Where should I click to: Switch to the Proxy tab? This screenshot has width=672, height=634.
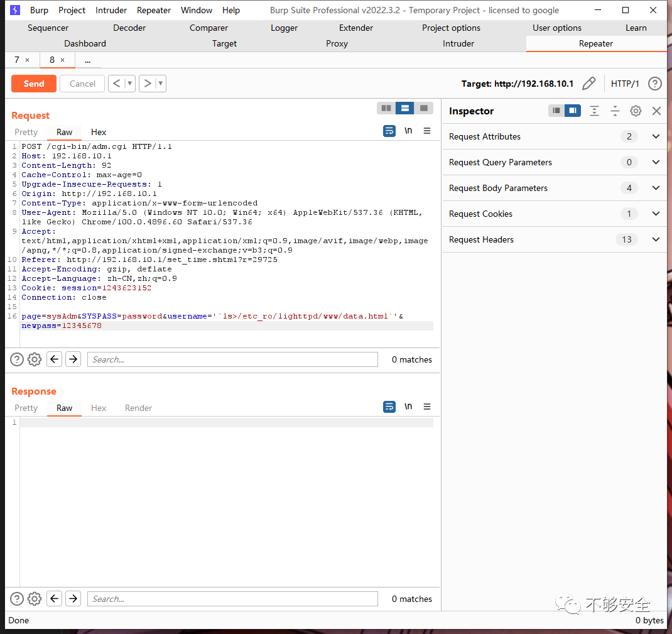(337, 44)
